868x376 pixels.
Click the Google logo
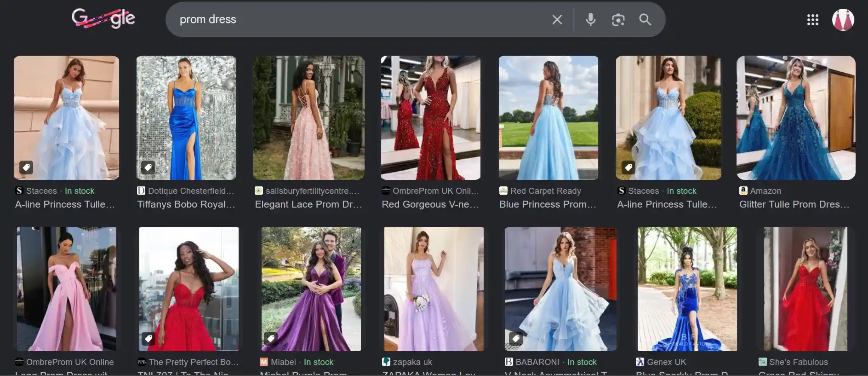(x=103, y=19)
